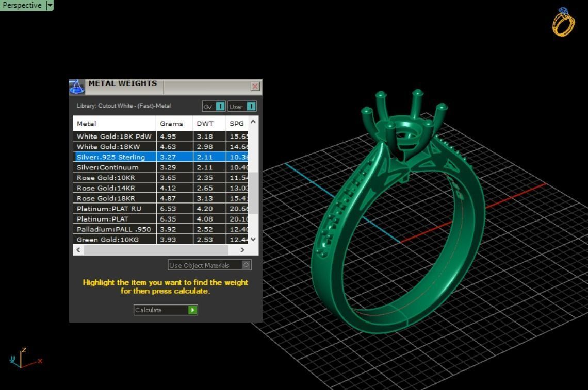Click the horizontal scroll right arrow
The height and width of the screenshot is (390, 588).
click(x=242, y=250)
